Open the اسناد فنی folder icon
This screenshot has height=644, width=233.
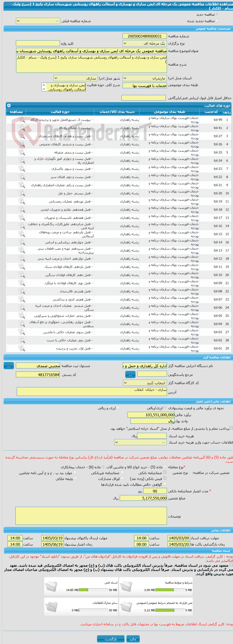52,586
